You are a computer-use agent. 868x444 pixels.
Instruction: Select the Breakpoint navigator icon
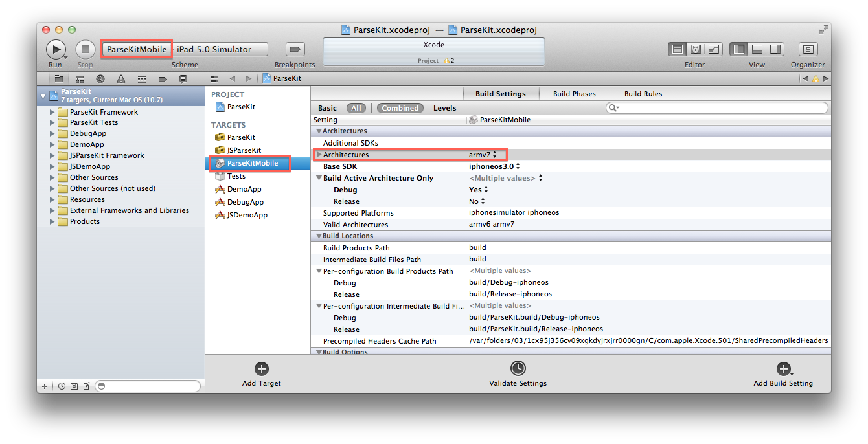163,79
